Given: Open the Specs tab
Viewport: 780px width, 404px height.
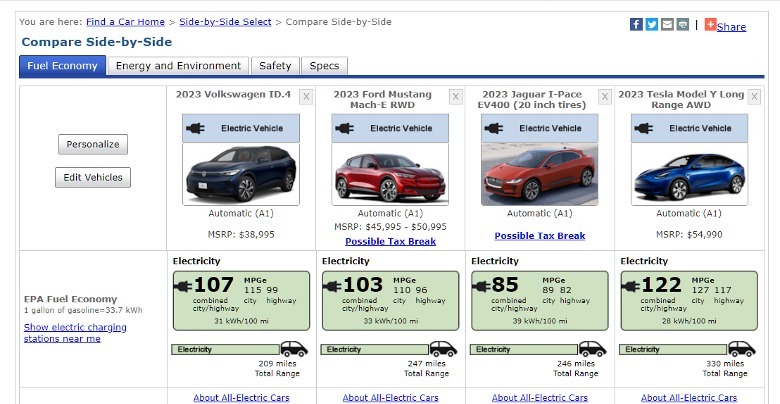Looking at the screenshot, I should (324, 66).
